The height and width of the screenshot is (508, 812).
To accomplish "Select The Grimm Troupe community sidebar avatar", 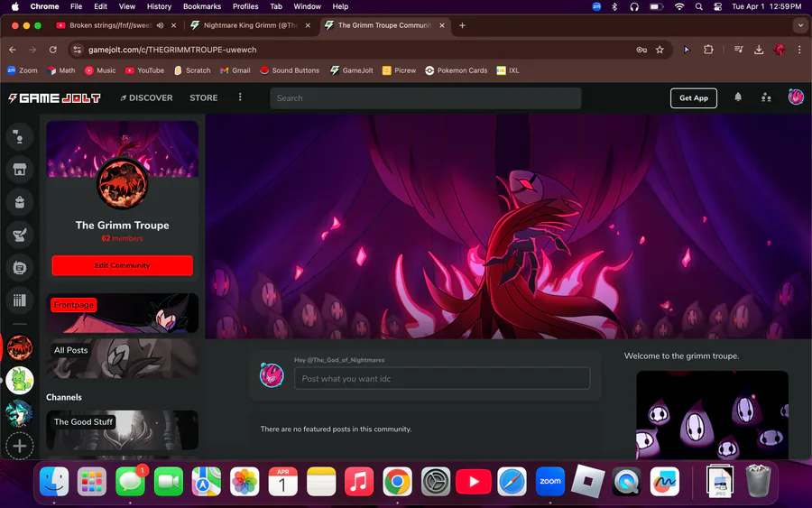I will click(20, 347).
